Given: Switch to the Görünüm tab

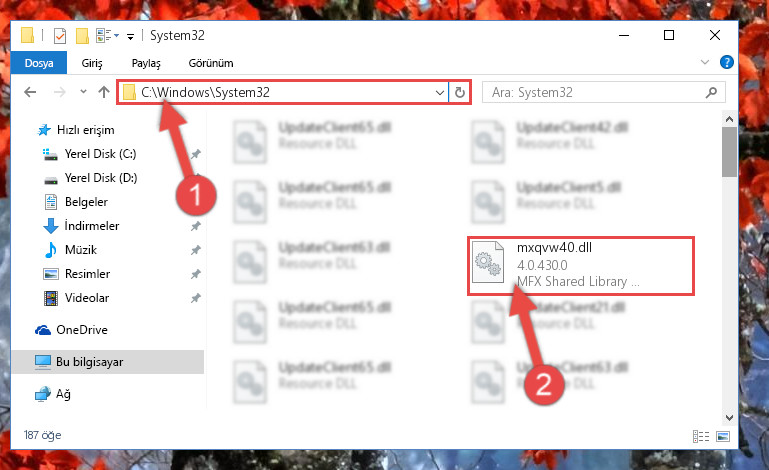Looking at the screenshot, I should point(211,63).
